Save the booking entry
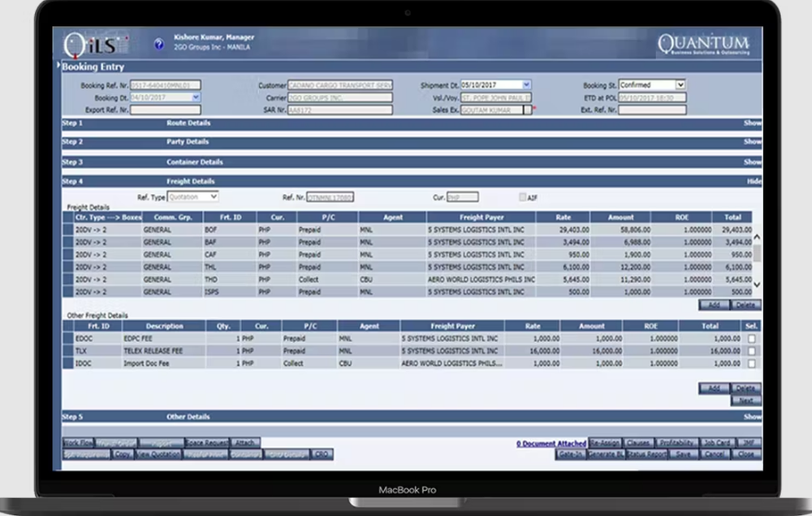This screenshot has width=812, height=516. point(683,454)
